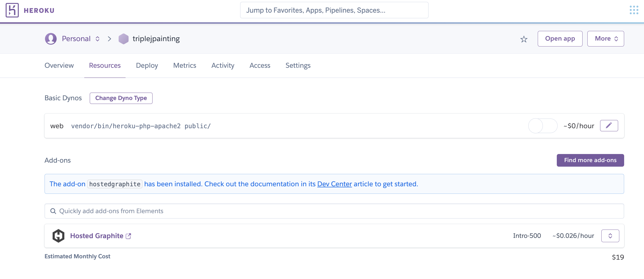Click the ~$0/hour dyno cost
The height and width of the screenshot is (279, 644).
click(579, 126)
